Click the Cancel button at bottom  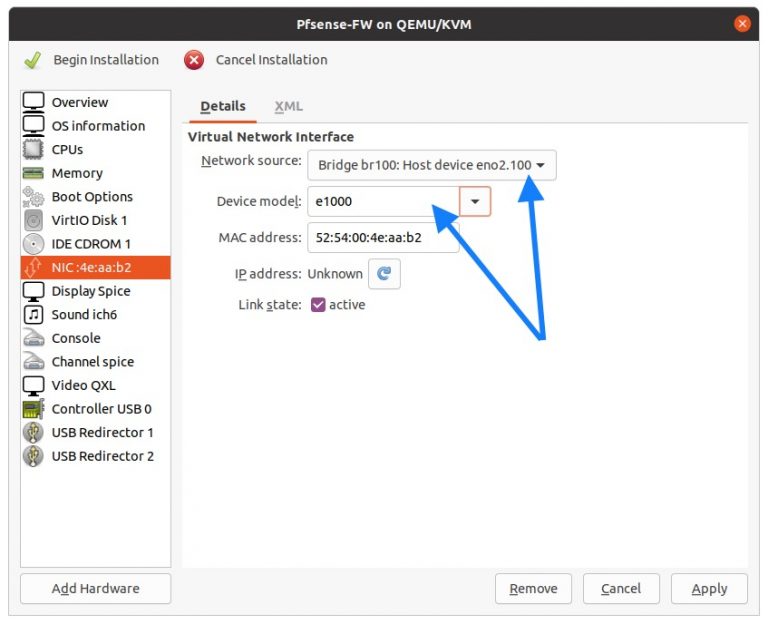coord(621,588)
